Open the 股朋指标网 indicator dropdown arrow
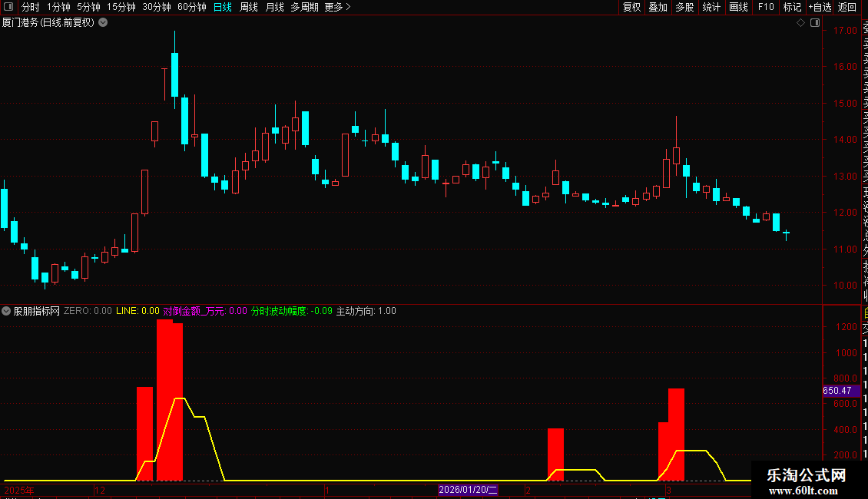 [x=6, y=311]
